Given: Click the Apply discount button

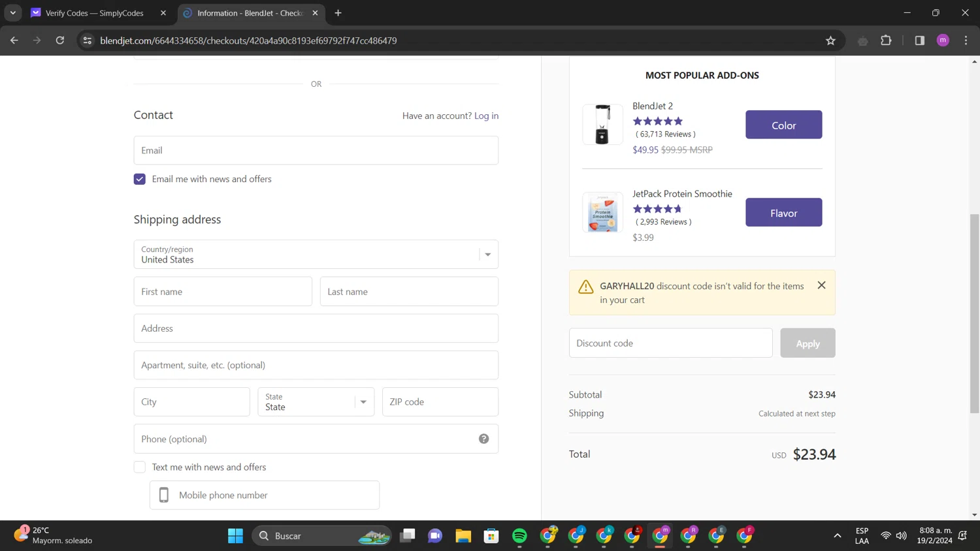Looking at the screenshot, I should tap(808, 343).
